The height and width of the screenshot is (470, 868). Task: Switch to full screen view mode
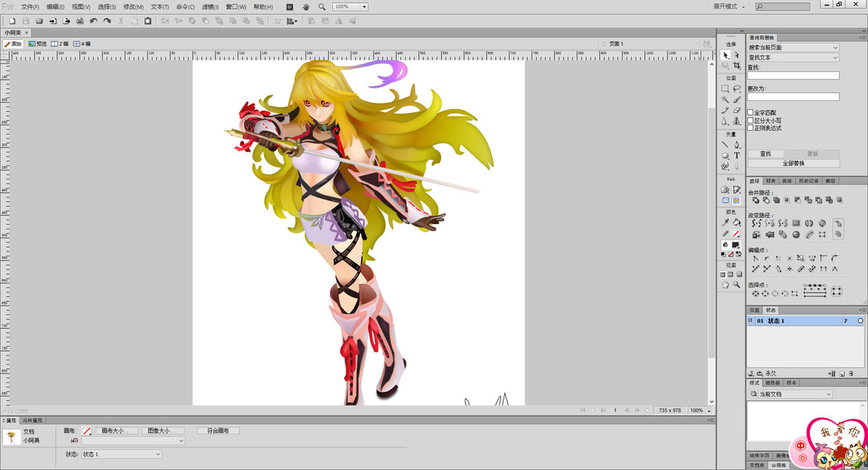[739, 275]
